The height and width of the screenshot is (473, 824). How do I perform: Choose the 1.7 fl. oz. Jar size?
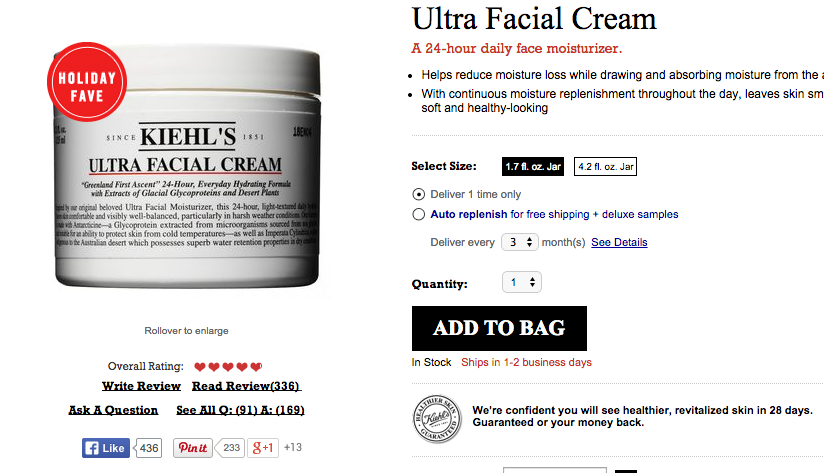(x=533, y=167)
